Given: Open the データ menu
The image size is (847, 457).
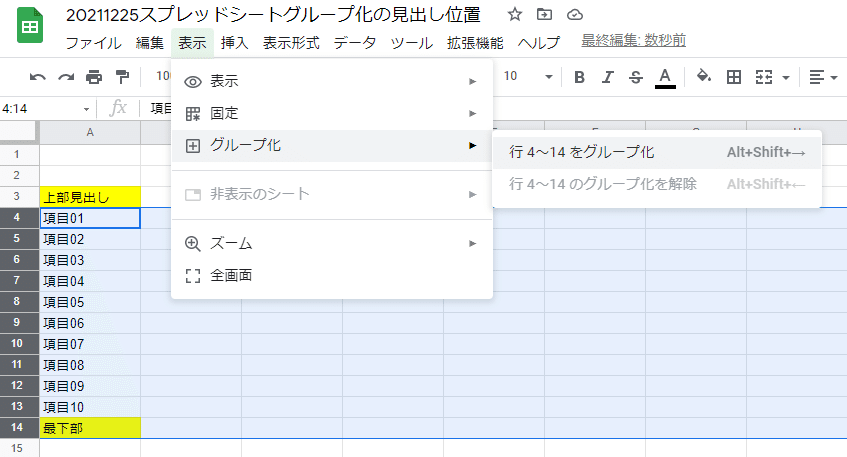Looking at the screenshot, I should (x=354, y=43).
